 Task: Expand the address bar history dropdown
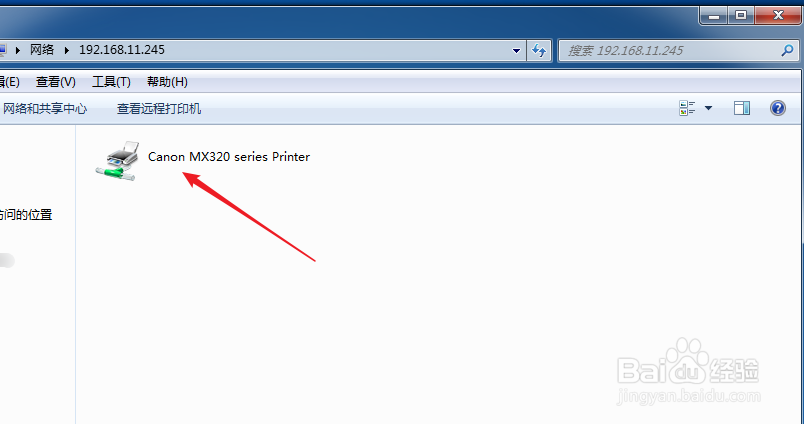(516, 50)
